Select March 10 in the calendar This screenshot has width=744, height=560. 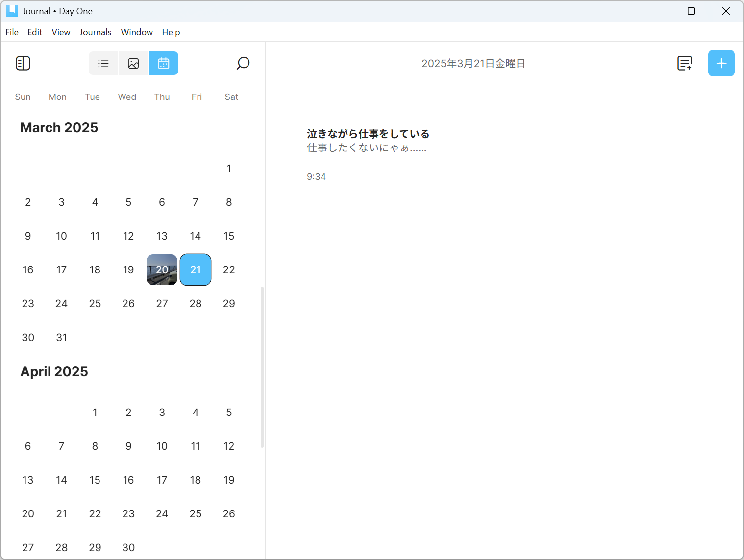click(x=61, y=236)
